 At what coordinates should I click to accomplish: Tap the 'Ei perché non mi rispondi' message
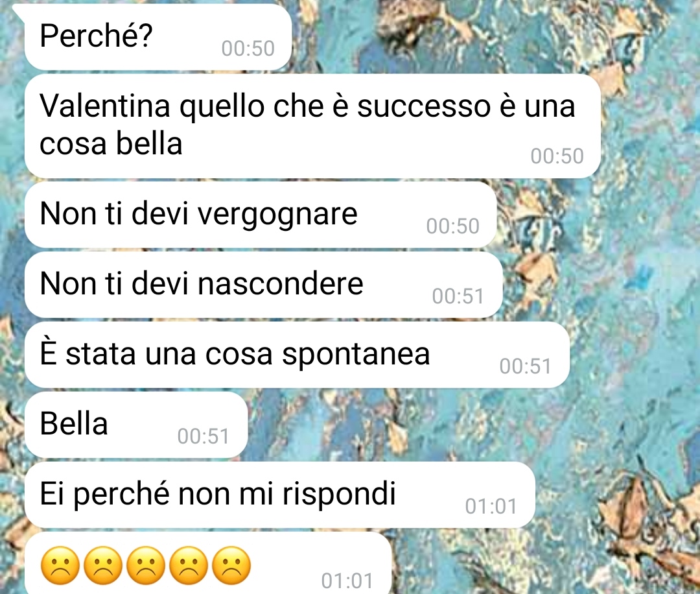[279, 495]
